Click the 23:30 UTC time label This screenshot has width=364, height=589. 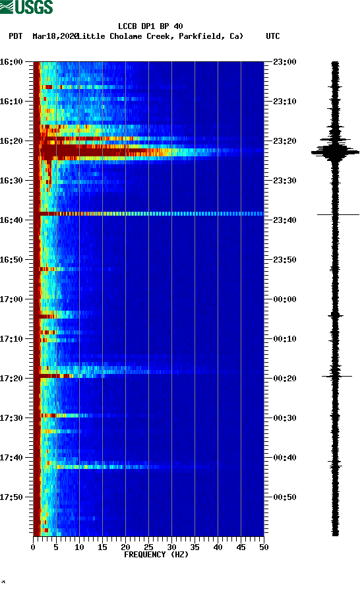285,180
